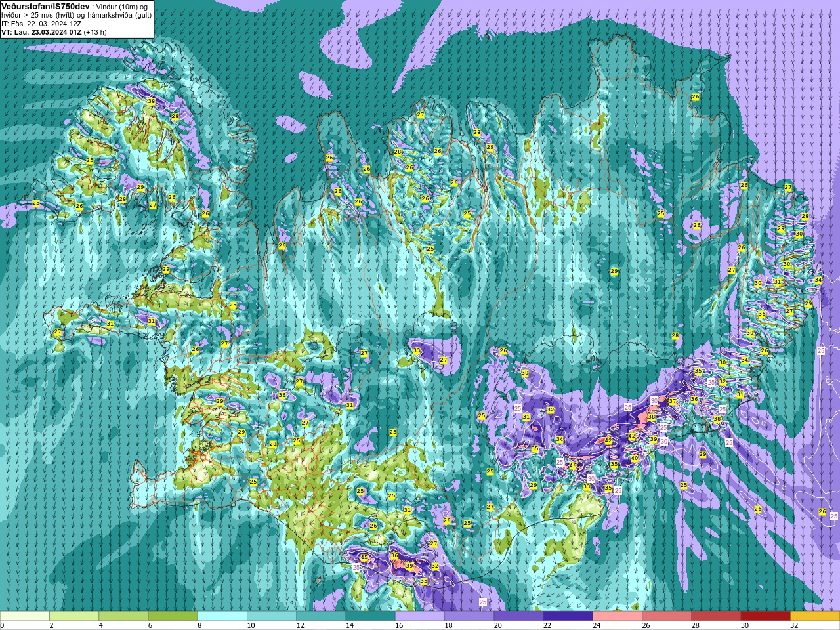Click the '4' label on the legend scale

click(100, 625)
